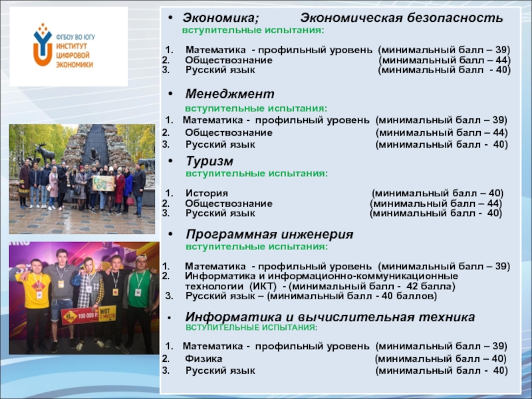
Task: Select the 'Экономическая безопасность' heading
Action: coord(402,17)
